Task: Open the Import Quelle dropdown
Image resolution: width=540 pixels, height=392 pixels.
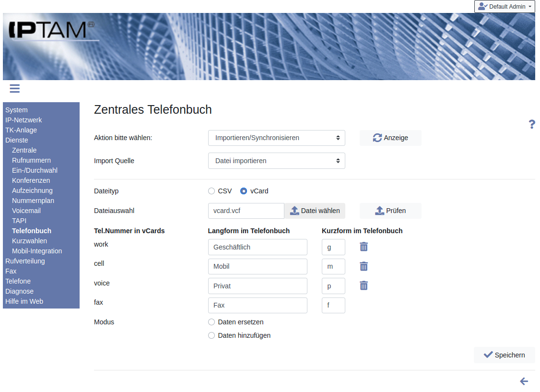Action: coord(276,161)
